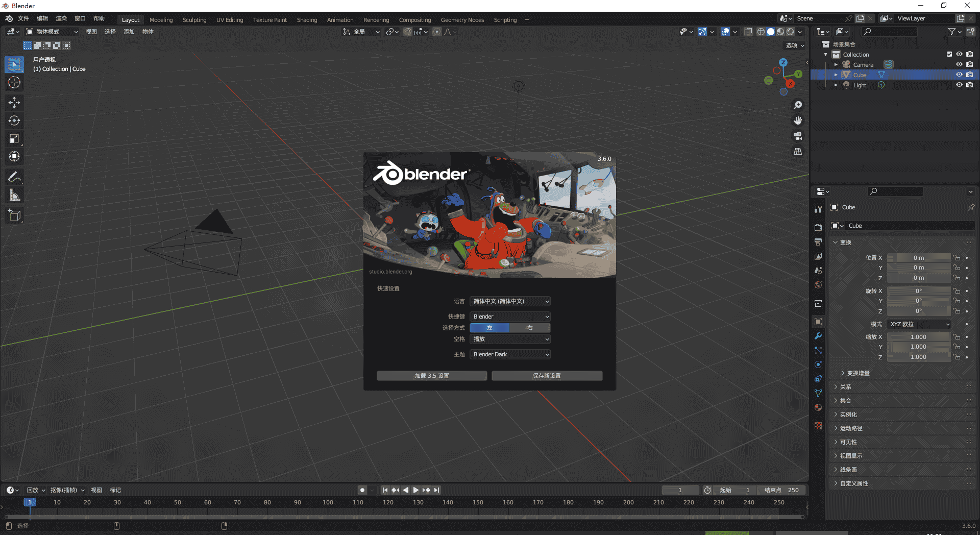The width and height of the screenshot is (980, 535).
Task: Switch to the Sculpting workspace tab
Action: [x=194, y=20]
